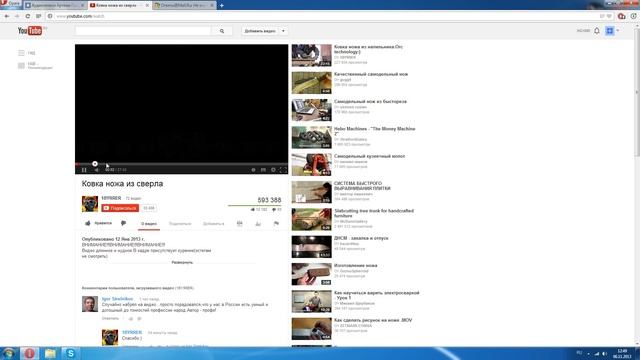Expand description with 'Развернуть'
Viewport: 640px width, 360px height.
pyautogui.click(x=182, y=262)
